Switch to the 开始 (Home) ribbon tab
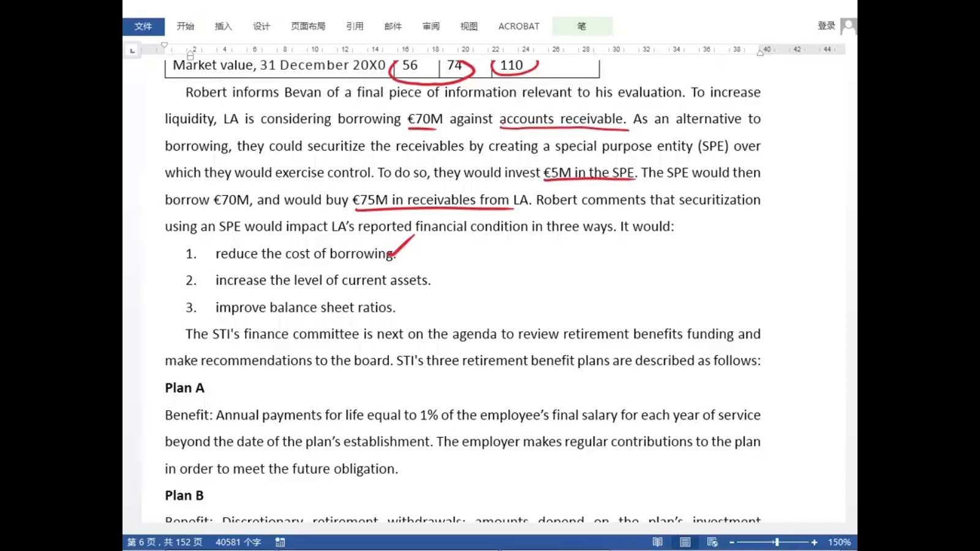Viewport: 980px width, 551px height. click(x=186, y=26)
